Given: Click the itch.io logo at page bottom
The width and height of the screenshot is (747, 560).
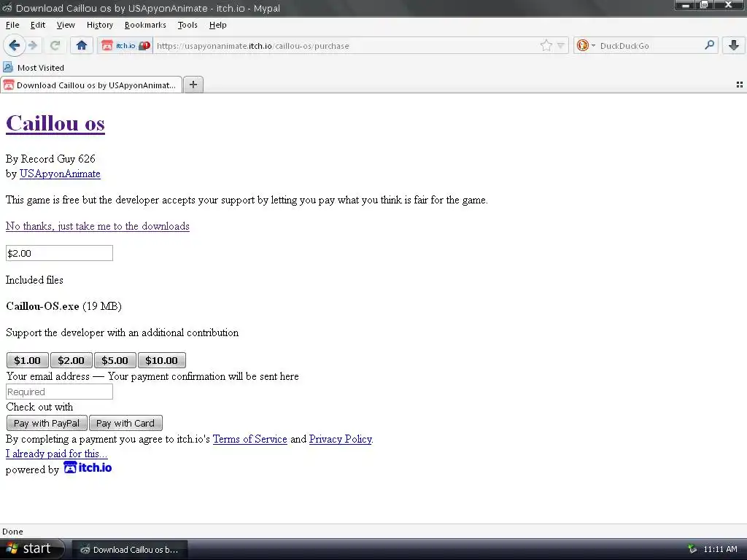Looking at the screenshot, I should point(88,467).
